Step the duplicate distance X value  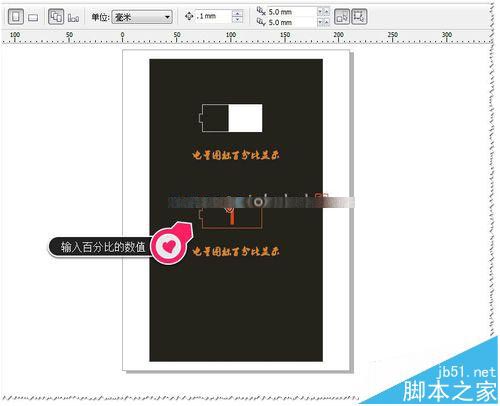[x=323, y=12]
